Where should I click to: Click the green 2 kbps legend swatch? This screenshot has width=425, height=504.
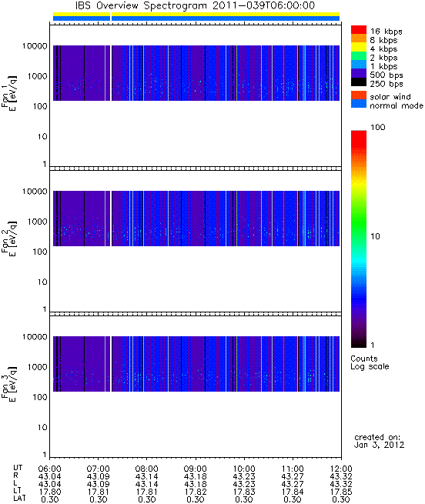coord(359,55)
